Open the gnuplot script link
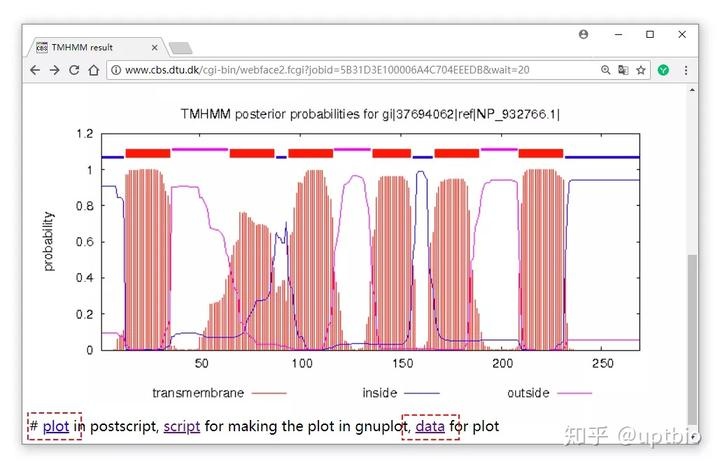Image resolution: width=720 pixels, height=469 pixels. (x=182, y=427)
